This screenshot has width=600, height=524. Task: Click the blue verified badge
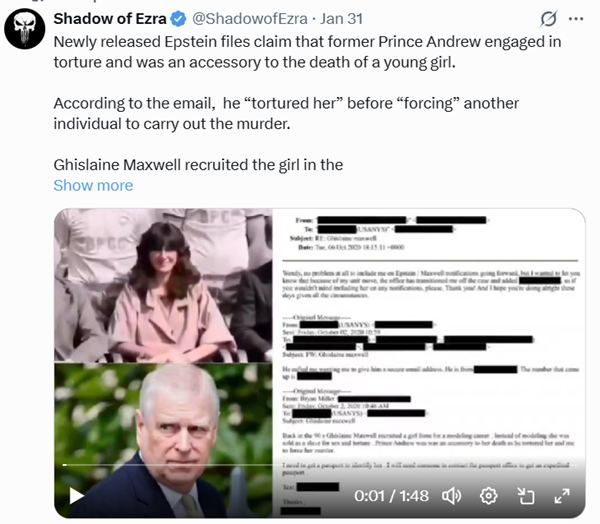click(x=178, y=19)
